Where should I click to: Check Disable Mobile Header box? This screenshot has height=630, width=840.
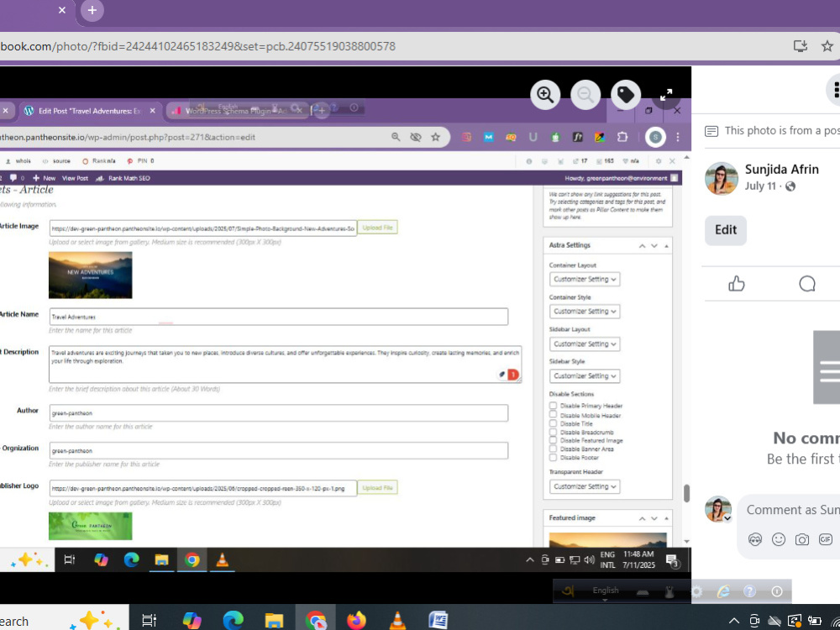click(x=553, y=415)
